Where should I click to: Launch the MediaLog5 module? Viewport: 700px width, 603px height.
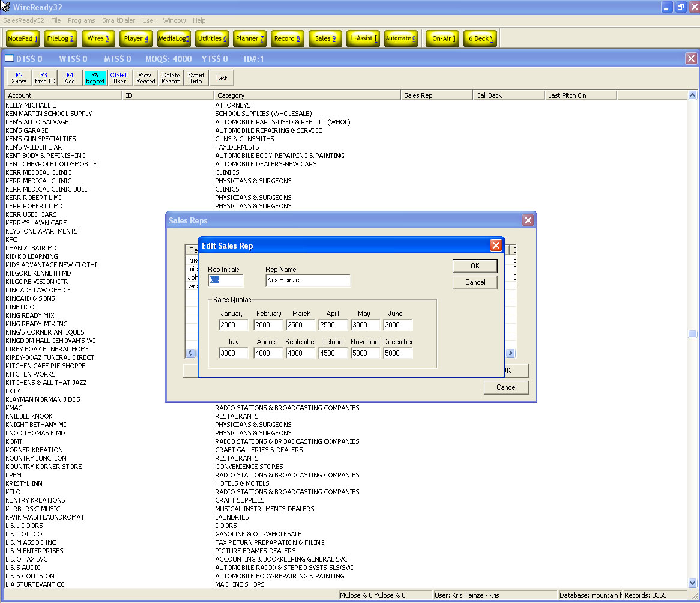click(x=173, y=38)
